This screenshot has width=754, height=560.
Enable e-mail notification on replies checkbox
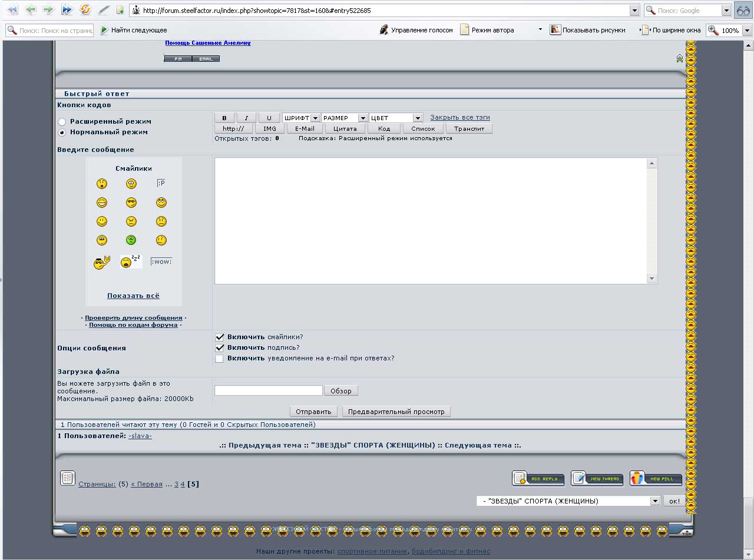(220, 359)
